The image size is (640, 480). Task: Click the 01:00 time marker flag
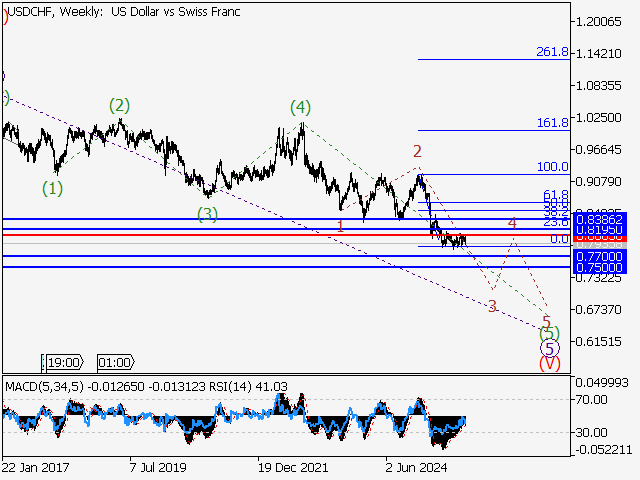pyautogui.click(x=113, y=362)
